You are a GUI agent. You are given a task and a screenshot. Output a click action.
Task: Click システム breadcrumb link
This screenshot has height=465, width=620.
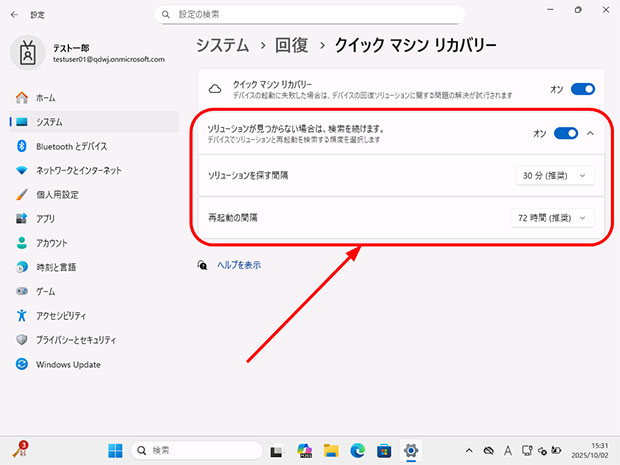click(x=223, y=45)
